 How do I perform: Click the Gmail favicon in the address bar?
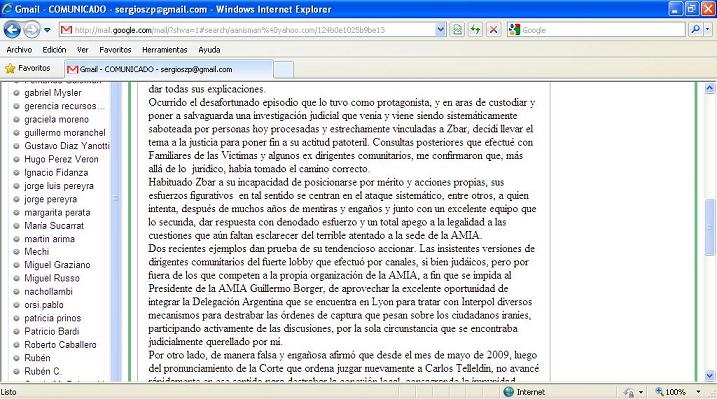click(66, 30)
